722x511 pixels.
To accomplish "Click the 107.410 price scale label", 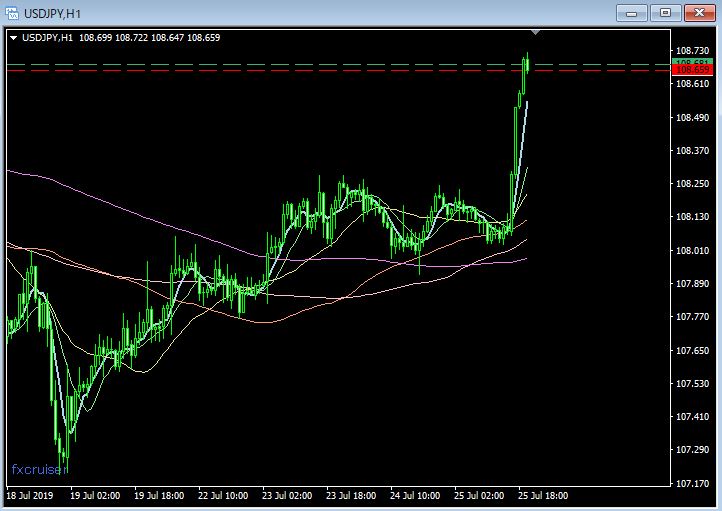I will pos(692,417).
